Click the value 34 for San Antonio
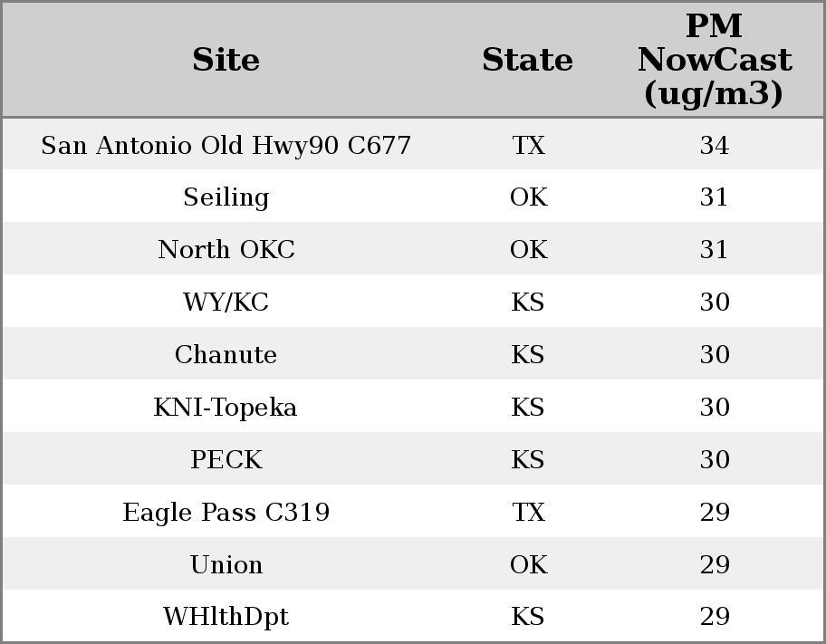This screenshot has height=644, width=826. click(x=714, y=146)
